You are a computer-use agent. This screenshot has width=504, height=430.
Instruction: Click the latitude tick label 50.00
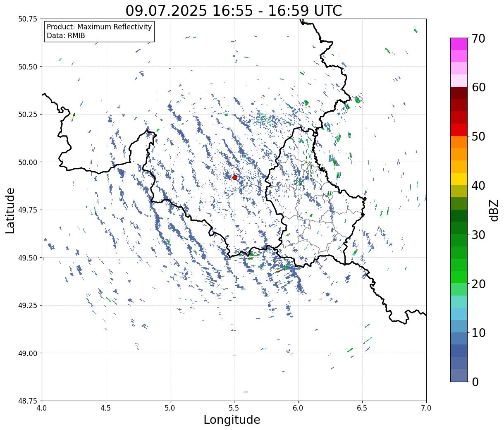(x=28, y=162)
